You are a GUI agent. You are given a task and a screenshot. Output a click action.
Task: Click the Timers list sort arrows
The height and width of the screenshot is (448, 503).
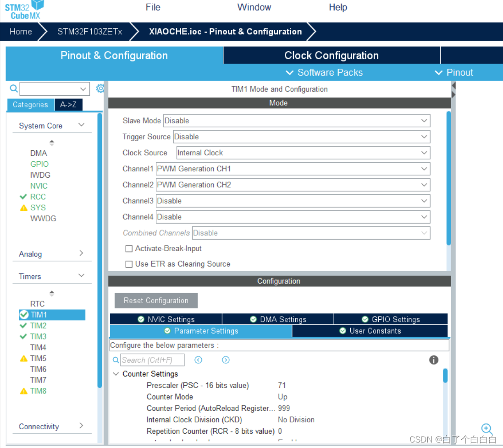click(x=52, y=293)
